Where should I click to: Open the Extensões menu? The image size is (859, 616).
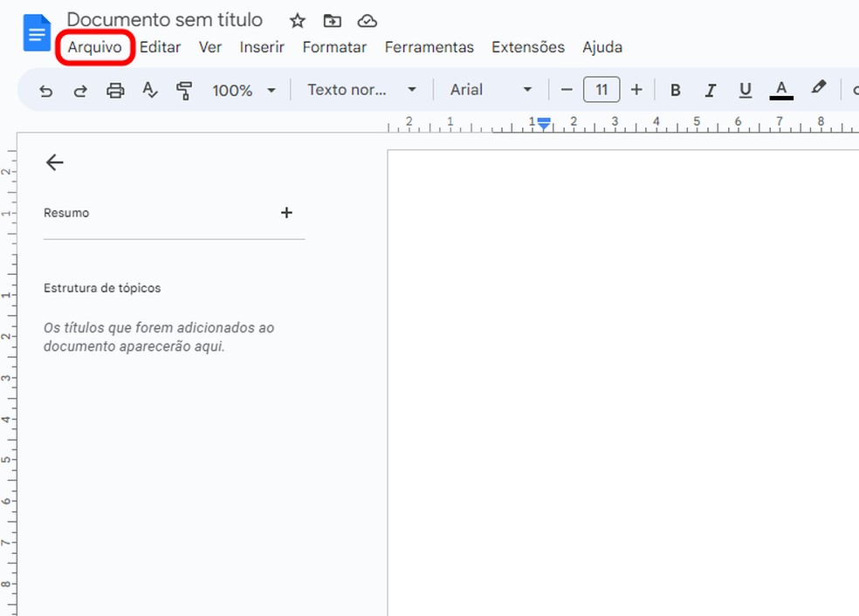527,47
